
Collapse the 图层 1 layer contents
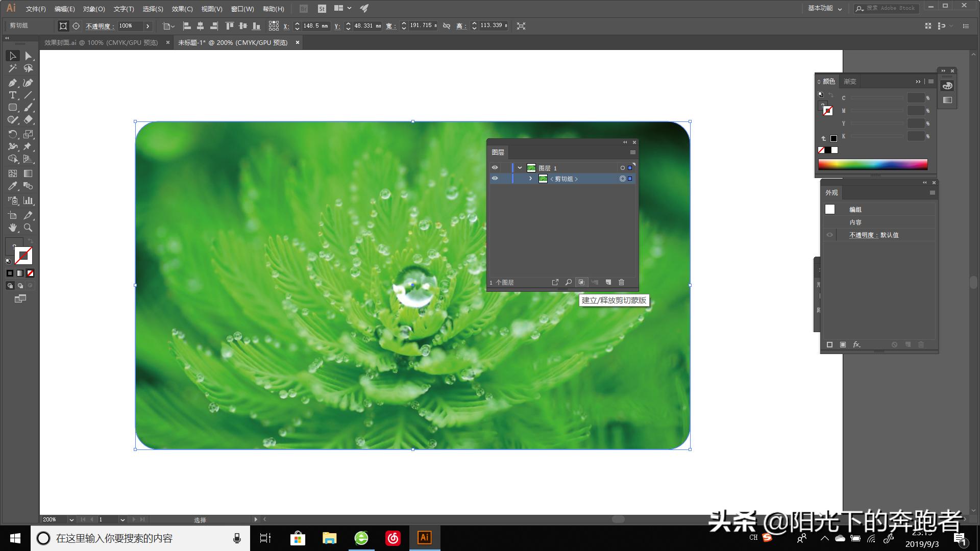pos(519,167)
